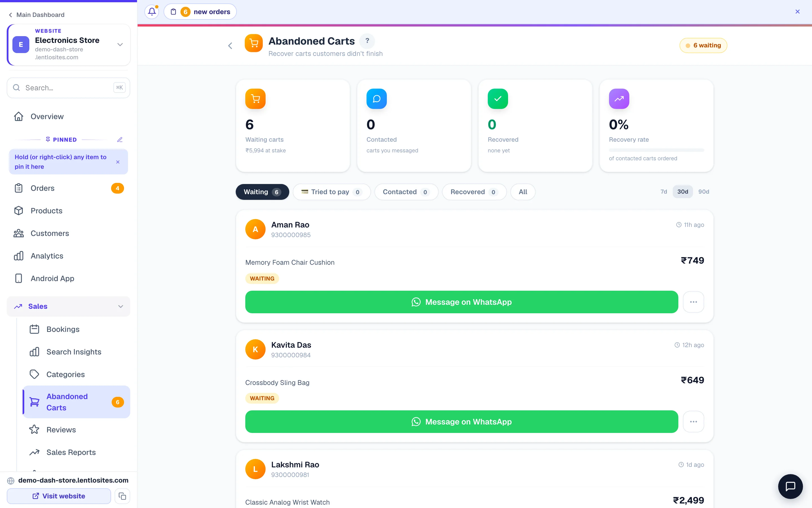Switch to Contacted tab
The height and width of the screenshot is (508, 812).
[406, 192]
